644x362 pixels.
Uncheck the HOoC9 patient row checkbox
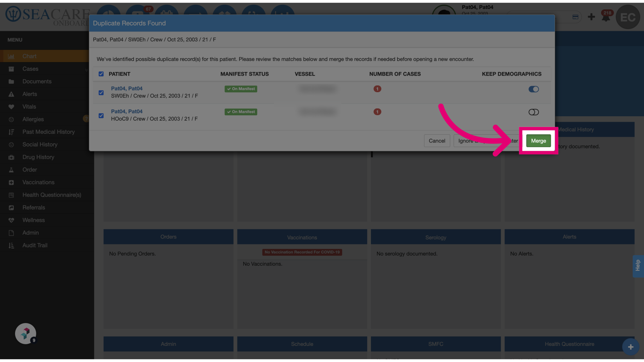point(101,116)
